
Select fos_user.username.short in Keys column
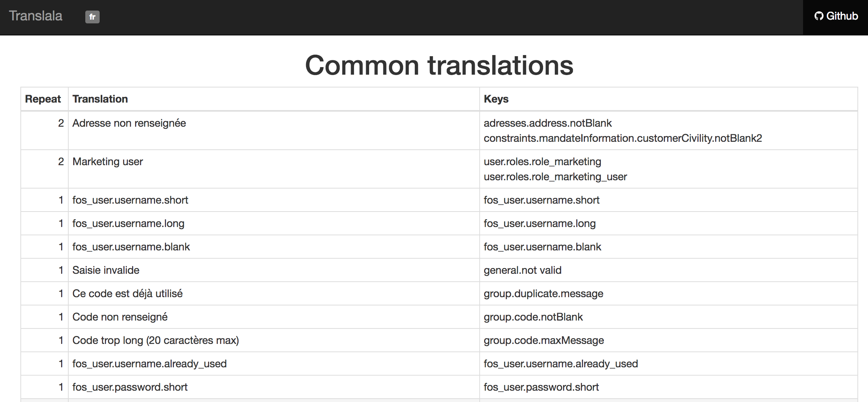tap(542, 200)
